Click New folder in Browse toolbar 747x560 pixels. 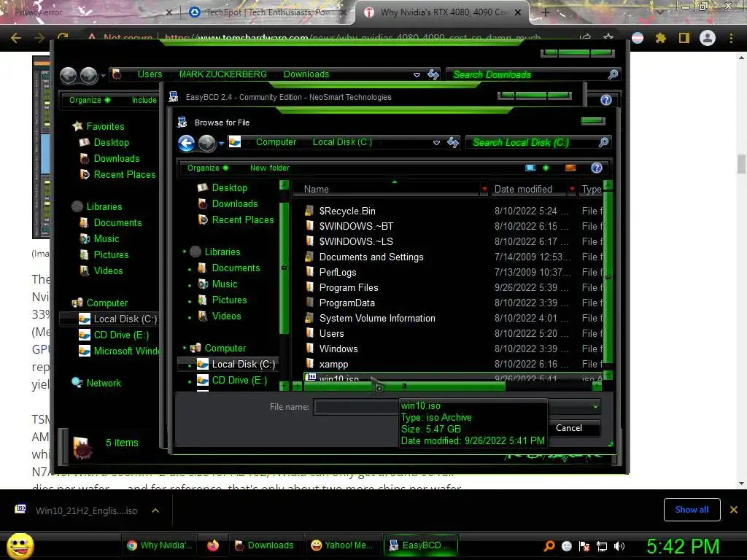coord(270,168)
